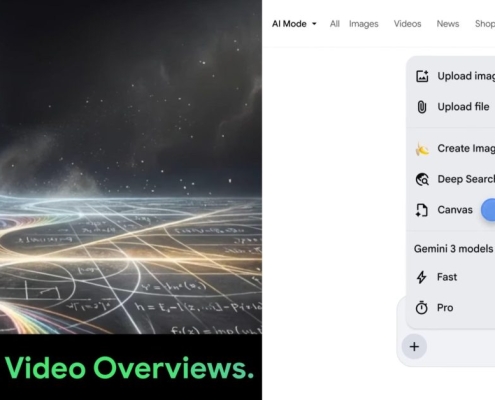Image resolution: width=495 pixels, height=400 pixels.
Task: Select Deep Search option
Action: [466, 179]
